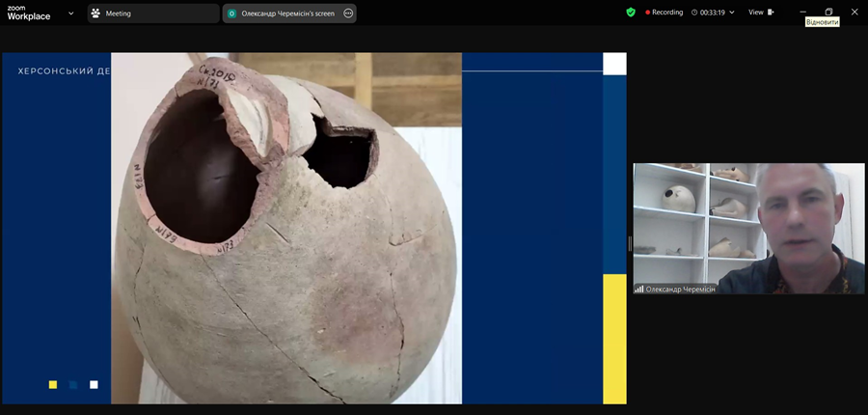The image size is (868, 415).
Task: Open the Zoom Workplace dropdown chevron
Action: click(70, 14)
